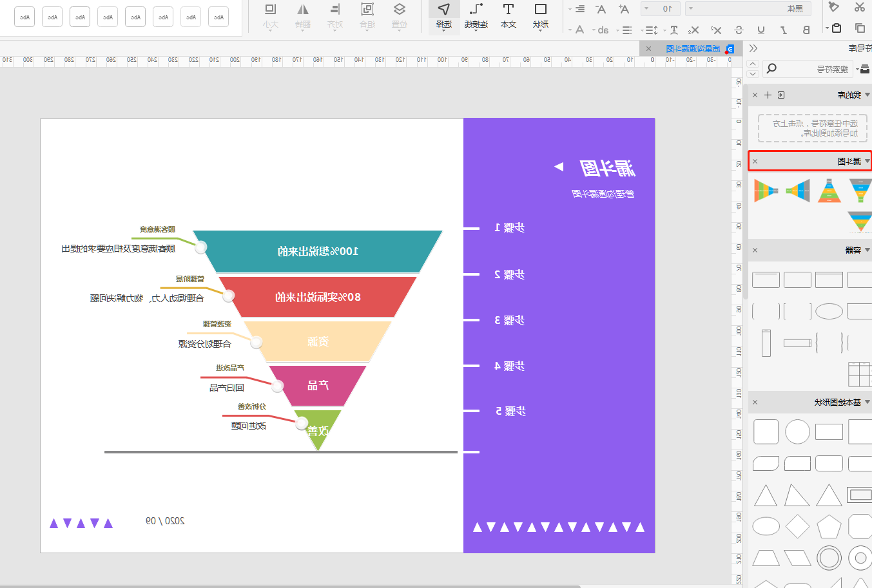Select the gray-base horizontal funnel symbol
872x588 pixels.
797,191
